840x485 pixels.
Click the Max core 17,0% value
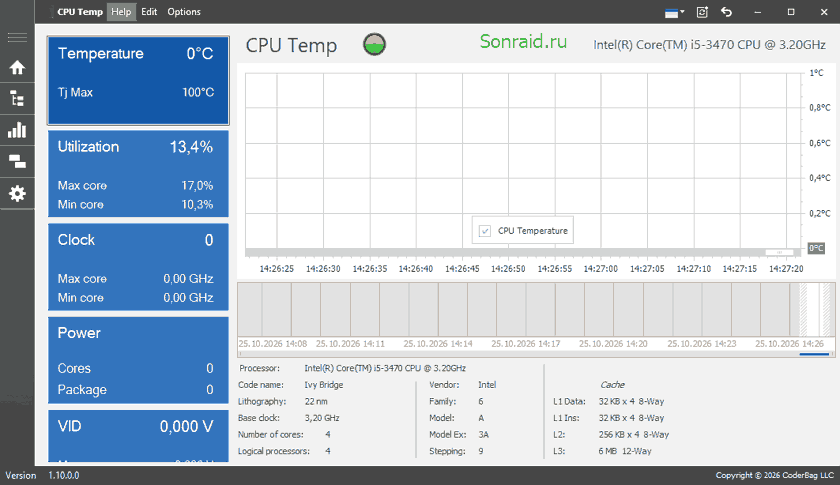click(x=197, y=185)
